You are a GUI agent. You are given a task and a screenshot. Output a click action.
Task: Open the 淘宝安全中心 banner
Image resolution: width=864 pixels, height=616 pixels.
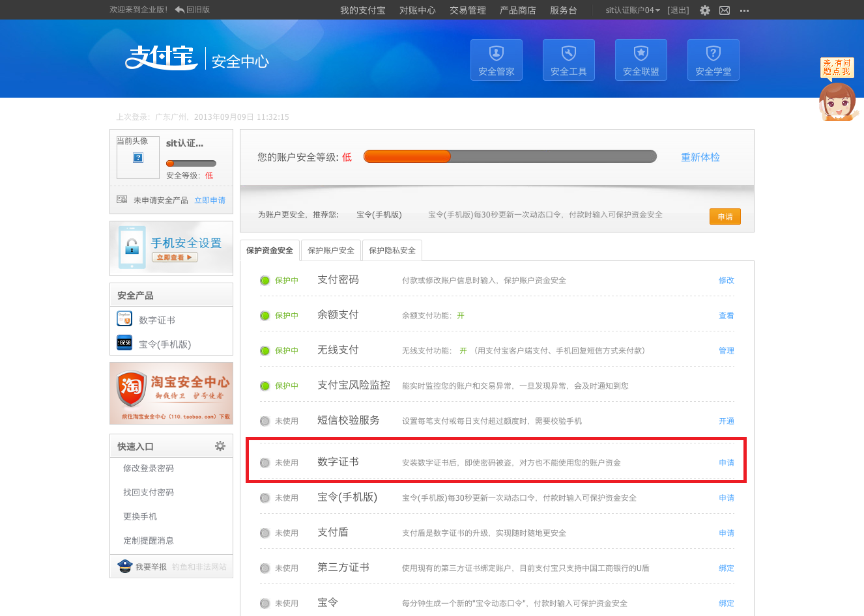click(171, 393)
